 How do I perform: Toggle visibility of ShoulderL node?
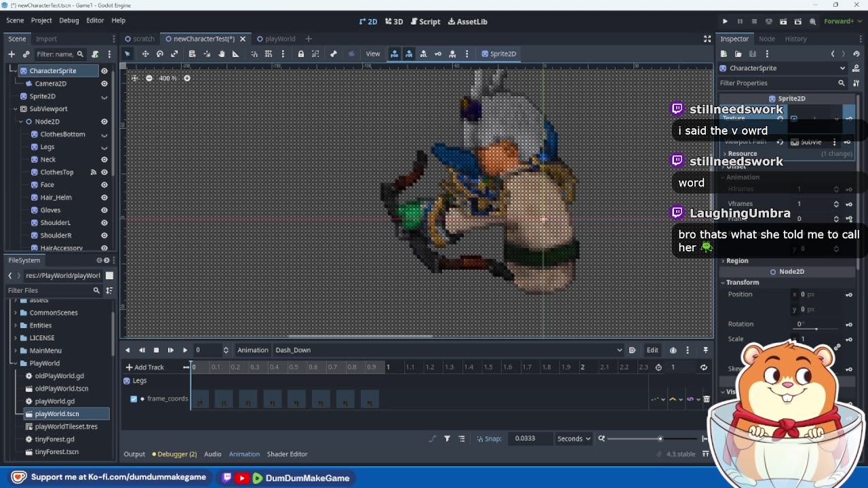point(104,222)
